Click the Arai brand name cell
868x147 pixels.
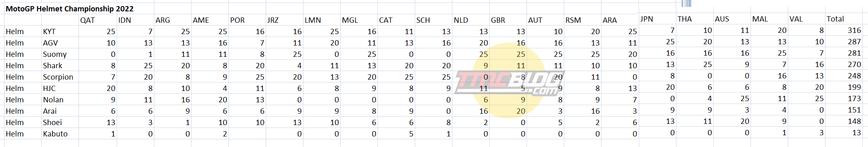pos(60,111)
